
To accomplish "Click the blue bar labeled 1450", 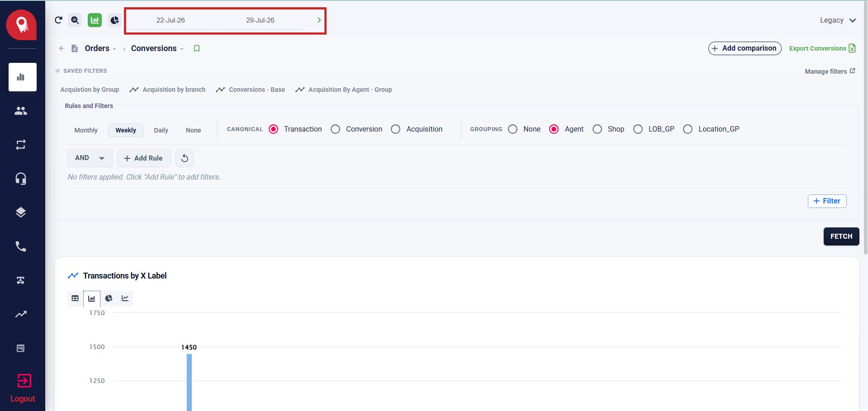I will tap(190, 383).
